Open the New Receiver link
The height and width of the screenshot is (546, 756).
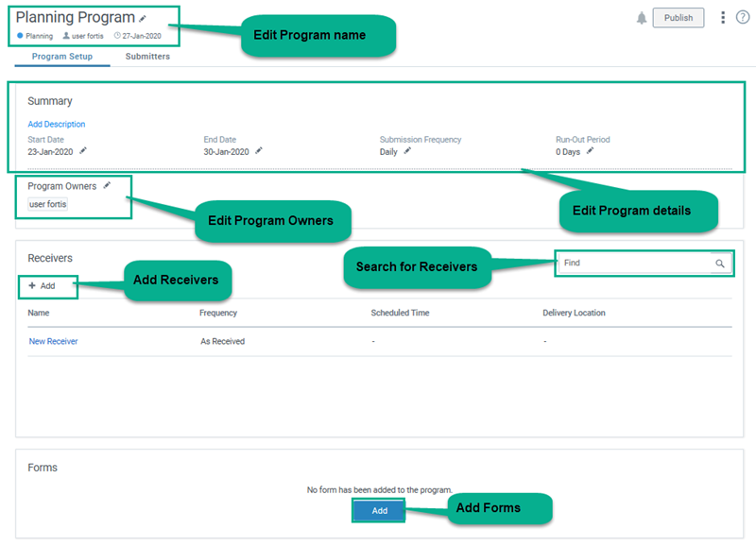[x=53, y=341]
